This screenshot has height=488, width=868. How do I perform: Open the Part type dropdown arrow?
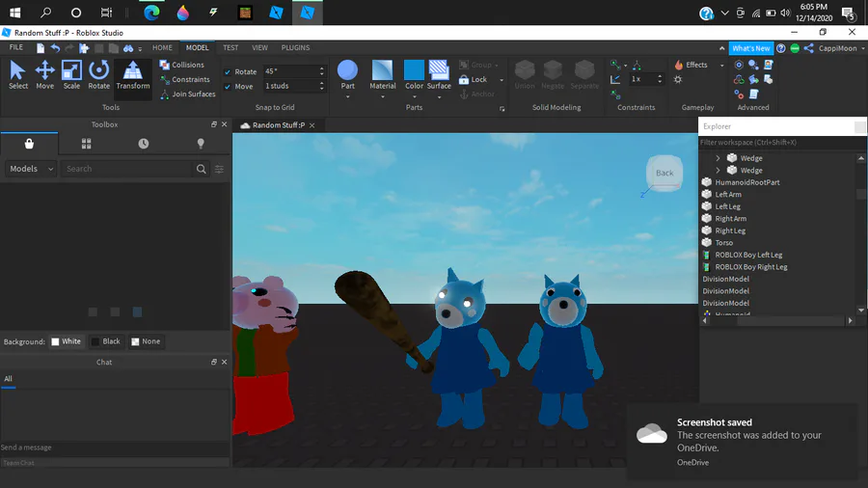(347, 97)
